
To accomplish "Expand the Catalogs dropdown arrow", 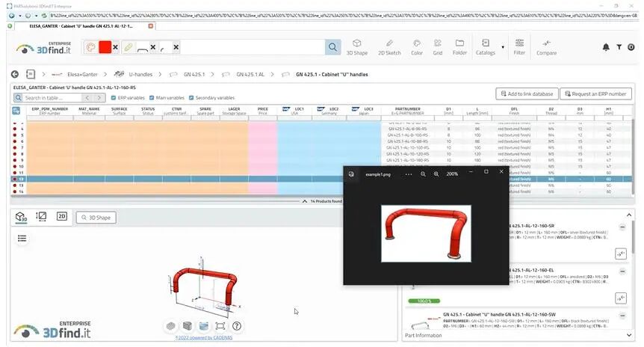I will click(x=503, y=47).
